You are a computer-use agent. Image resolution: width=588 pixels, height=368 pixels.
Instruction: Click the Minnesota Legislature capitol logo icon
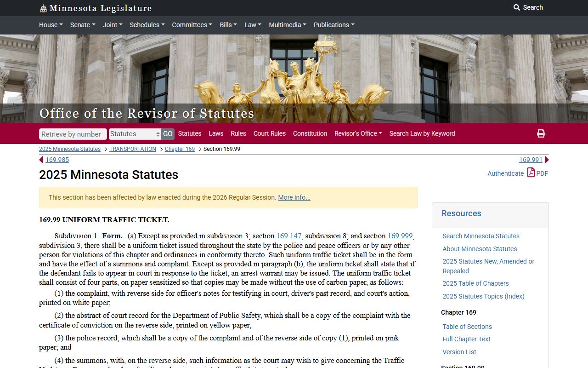point(43,8)
